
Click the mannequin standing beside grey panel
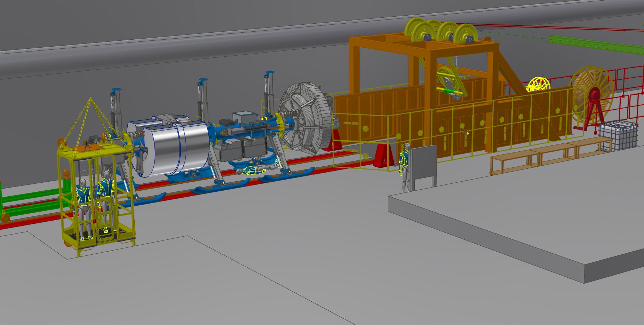(x=404, y=167)
